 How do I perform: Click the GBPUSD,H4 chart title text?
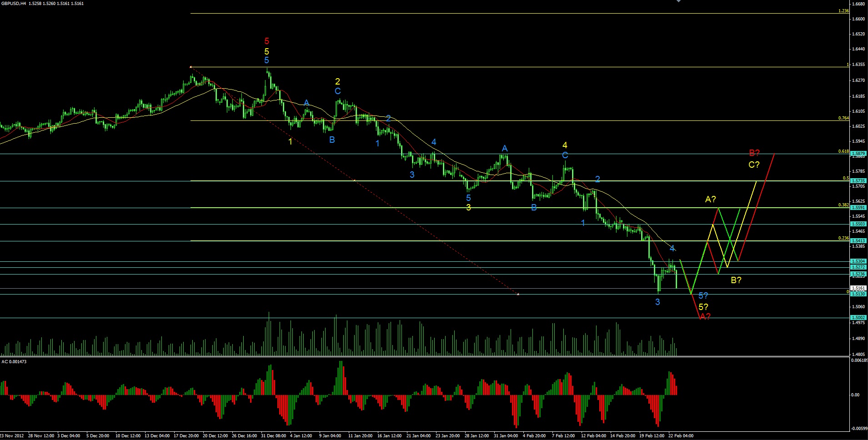point(10,3)
